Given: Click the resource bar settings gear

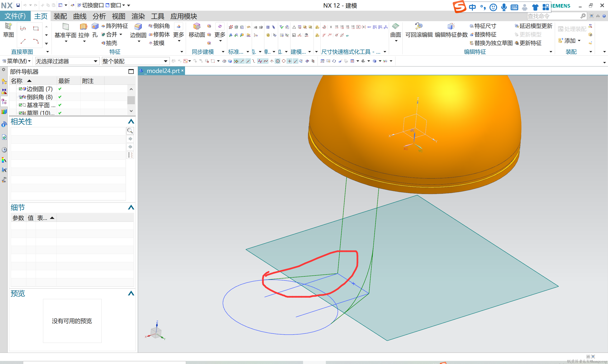Looking at the screenshot, I should (x=3, y=70).
